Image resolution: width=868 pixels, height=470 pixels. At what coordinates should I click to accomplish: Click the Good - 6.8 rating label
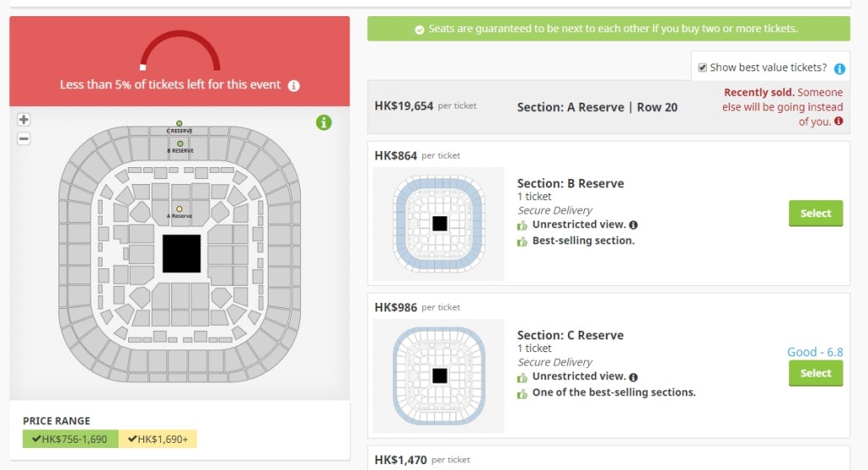(815, 352)
